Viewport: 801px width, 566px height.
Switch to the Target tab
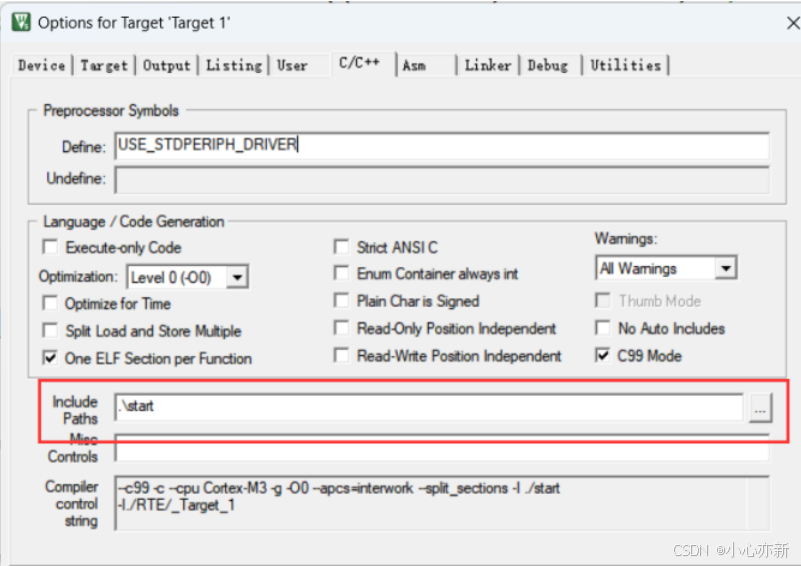(104, 65)
